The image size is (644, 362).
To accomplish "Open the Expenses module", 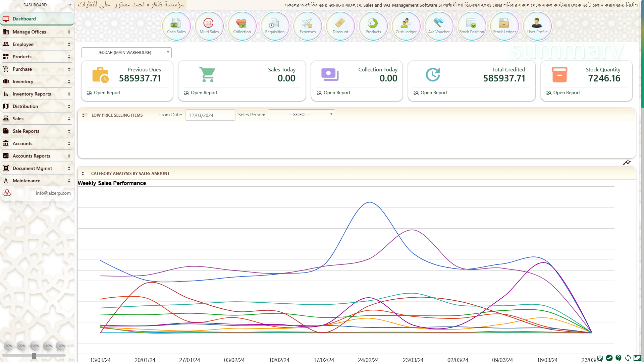I will click(x=307, y=26).
